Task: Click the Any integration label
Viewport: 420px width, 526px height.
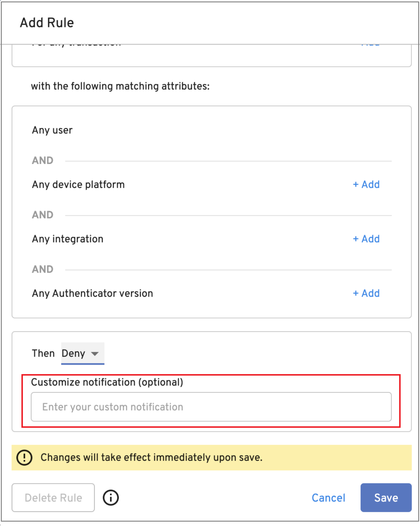Action: pyautogui.click(x=68, y=239)
